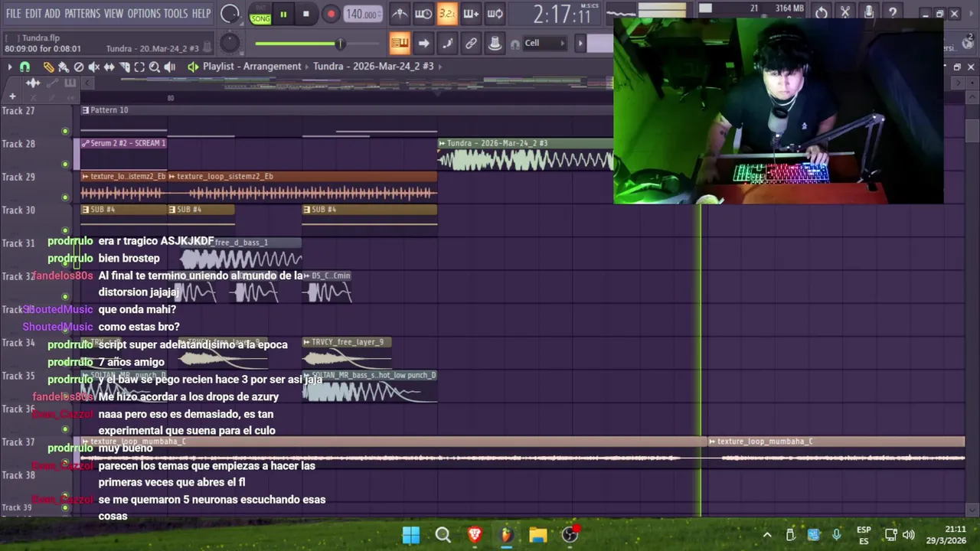Select the playlist delete tool
The image size is (980, 551).
(78, 67)
